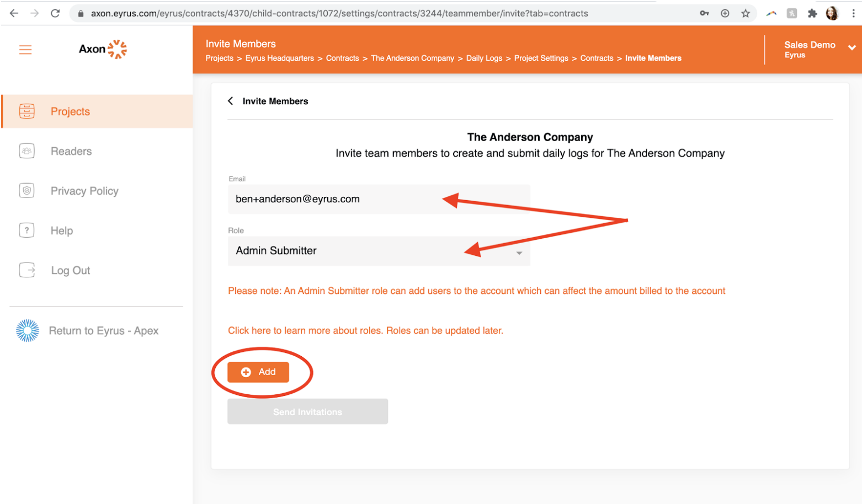Screen dimensions: 862x504
Task: Open the Projects menu item
Action: [98, 111]
